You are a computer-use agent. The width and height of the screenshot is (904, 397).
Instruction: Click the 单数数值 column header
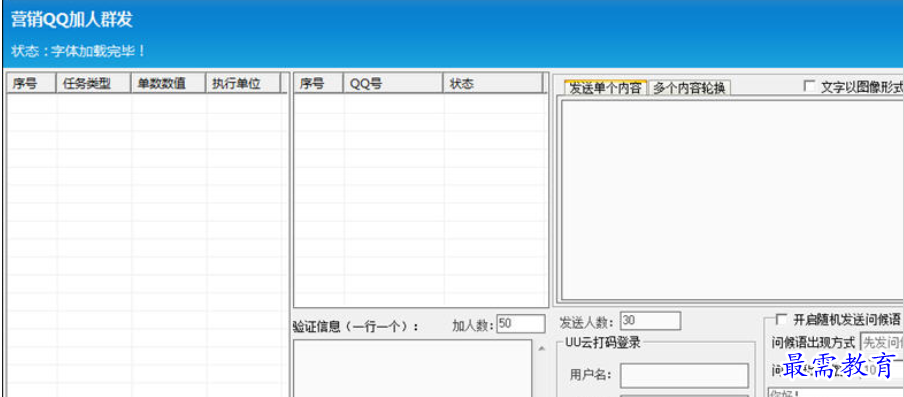tap(168, 84)
